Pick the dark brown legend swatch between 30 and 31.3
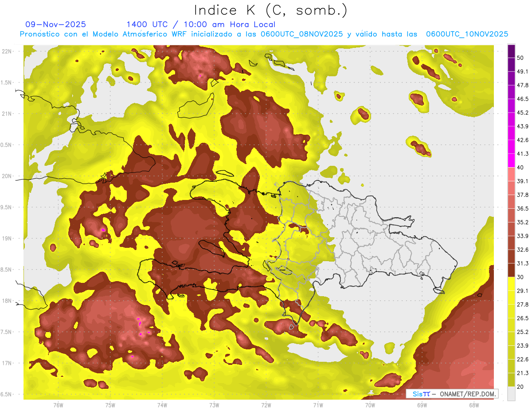The width and height of the screenshot is (532, 411). (511, 270)
